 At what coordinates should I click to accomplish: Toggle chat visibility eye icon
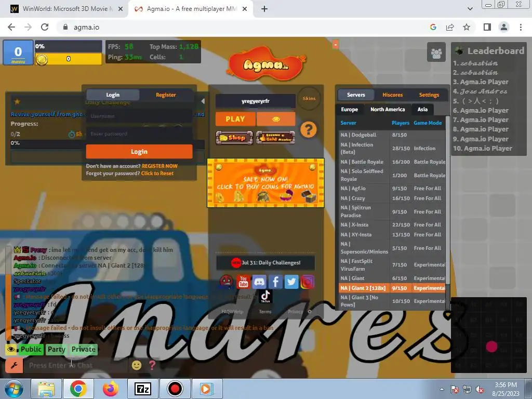(x=11, y=349)
